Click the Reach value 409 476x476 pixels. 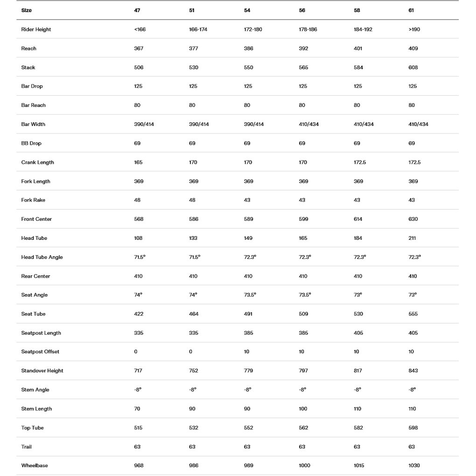[413, 48]
